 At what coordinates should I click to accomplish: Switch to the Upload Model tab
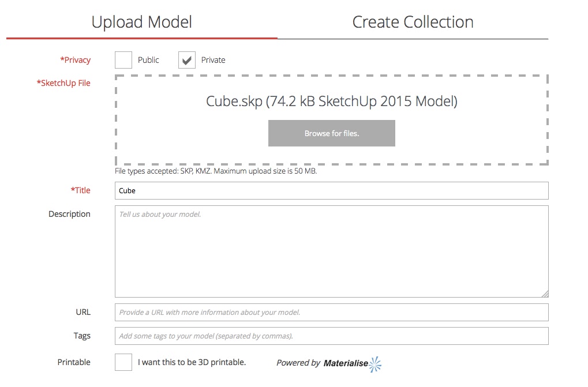(x=141, y=21)
